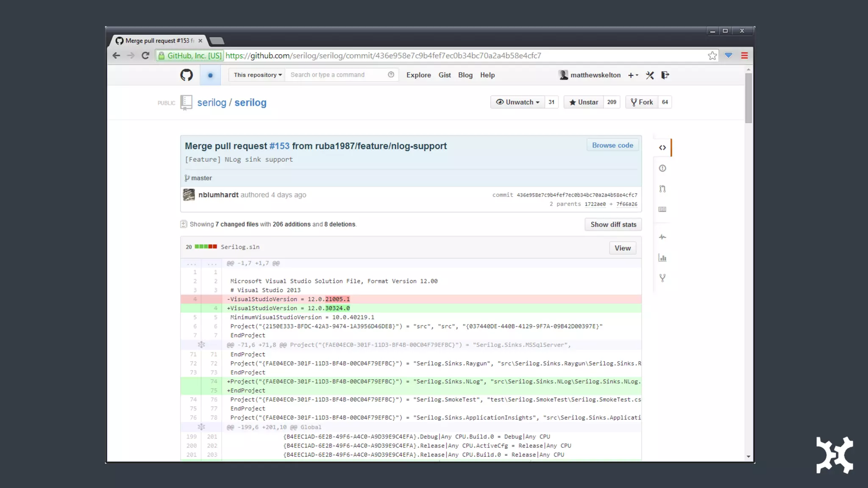Open the Wiki sidebar icon
The width and height of the screenshot is (868, 488).
pyautogui.click(x=662, y=209)
